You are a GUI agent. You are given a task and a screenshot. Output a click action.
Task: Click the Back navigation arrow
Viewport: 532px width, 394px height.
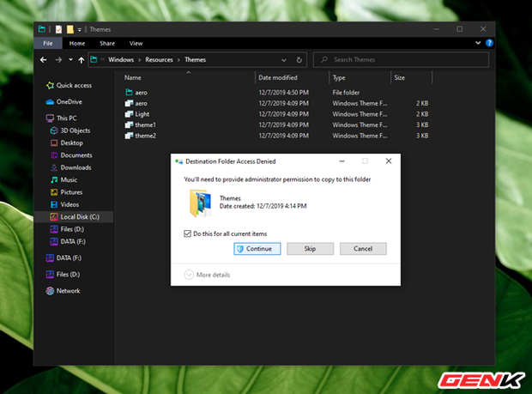tap(44, 60)
